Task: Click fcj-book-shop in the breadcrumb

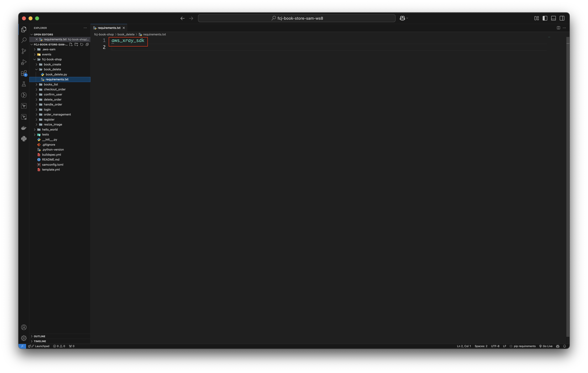Action: (x=104, y=34)
